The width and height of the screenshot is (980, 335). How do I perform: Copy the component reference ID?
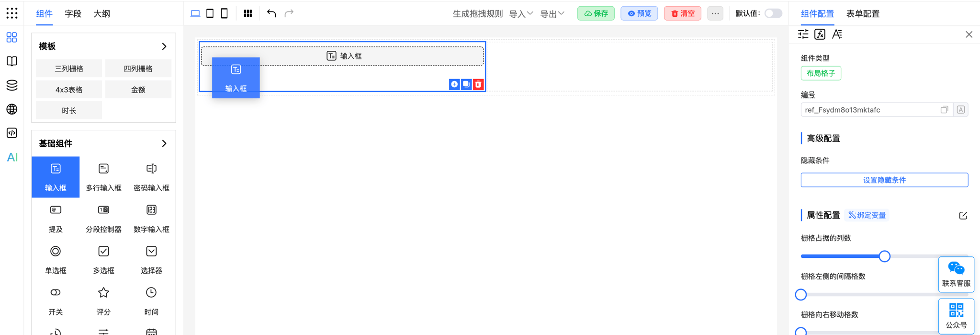click(944, 110)
